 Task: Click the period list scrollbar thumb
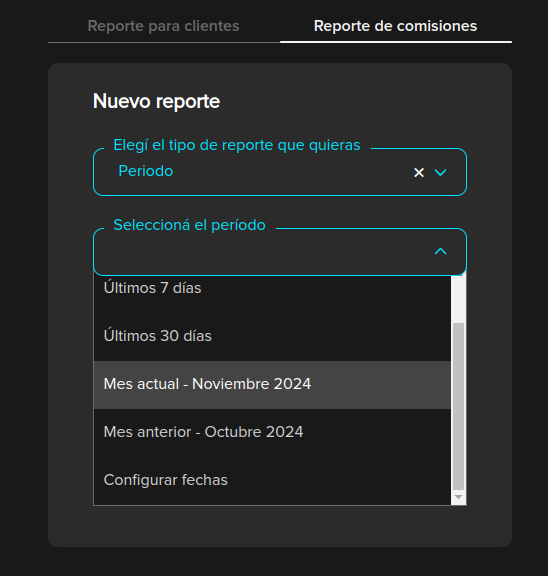(458, 406)
